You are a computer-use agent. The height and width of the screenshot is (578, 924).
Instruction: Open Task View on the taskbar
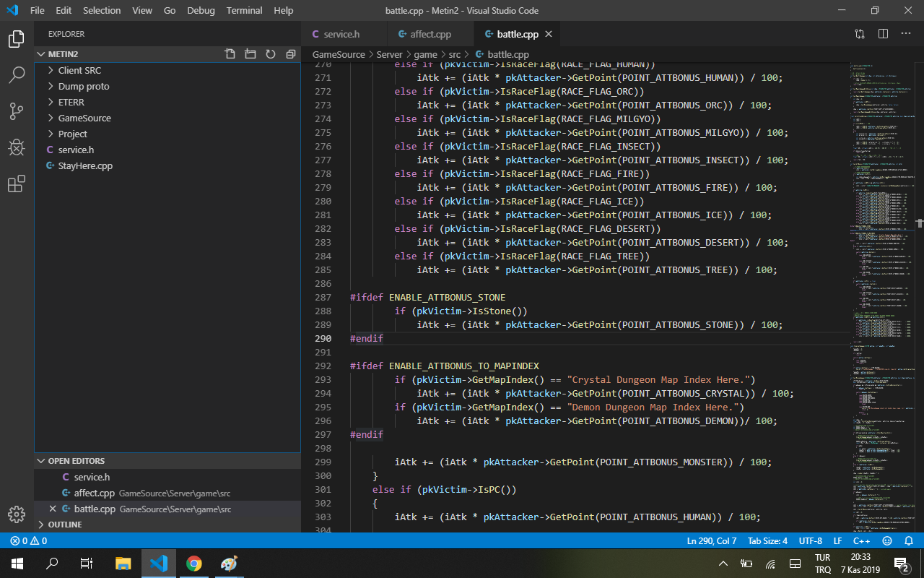(87, 564)
